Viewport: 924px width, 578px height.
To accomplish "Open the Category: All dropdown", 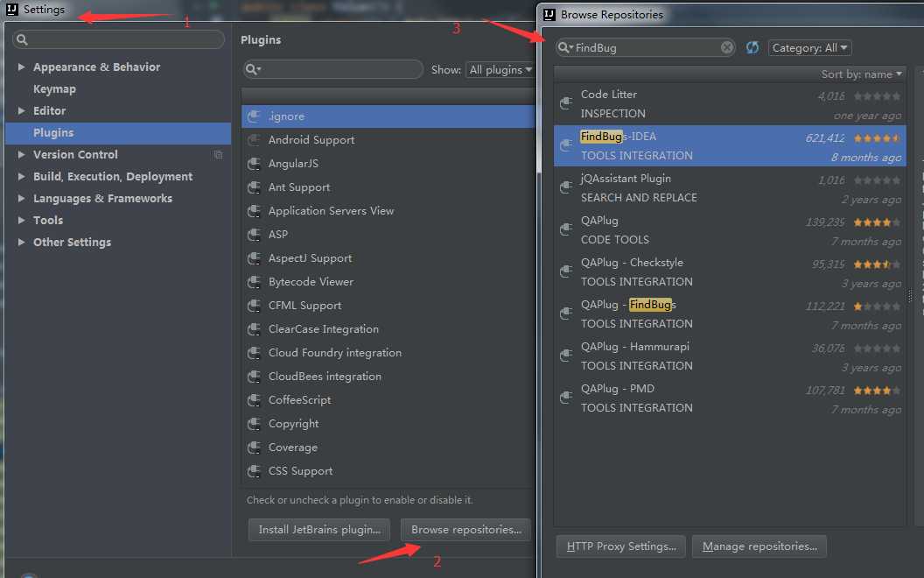I will point(809,48).
